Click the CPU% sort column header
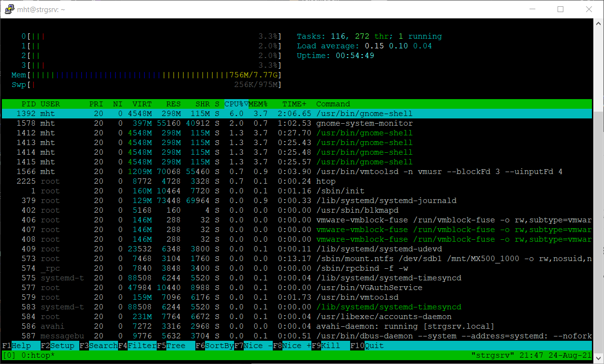This screenshot has height=364, width=604. tap(236, 104)
